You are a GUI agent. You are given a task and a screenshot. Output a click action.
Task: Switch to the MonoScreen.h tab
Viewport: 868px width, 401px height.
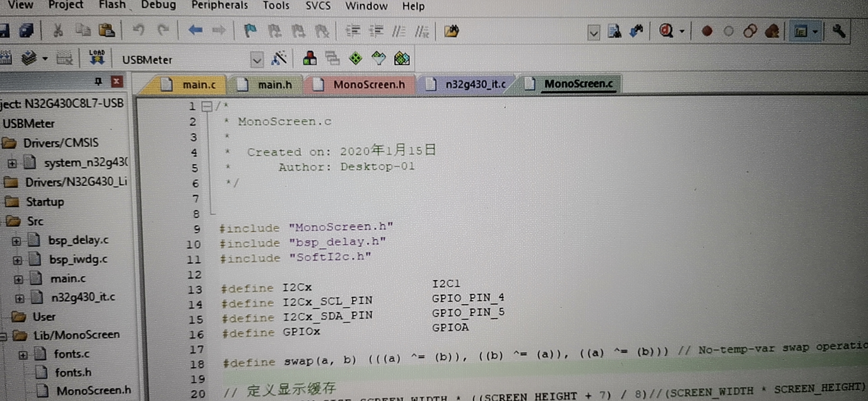coord(369,85)
